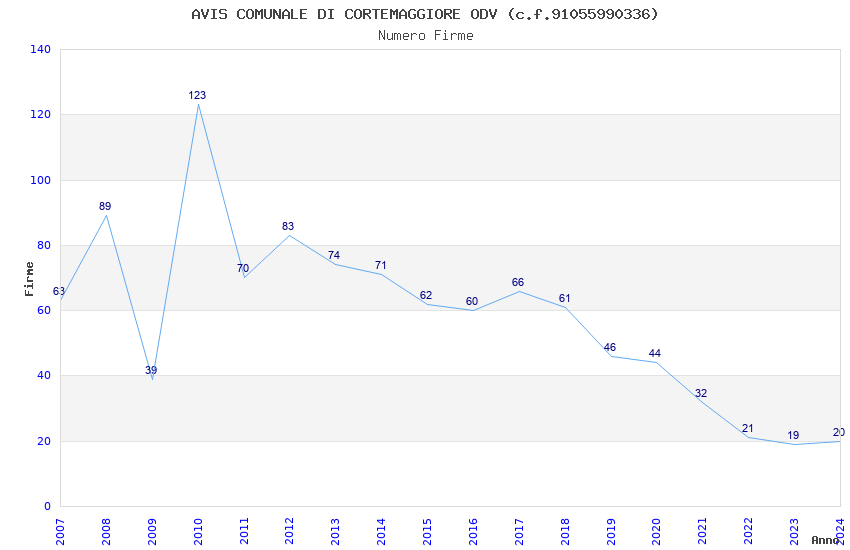Click the Anno x-axis label
Screen dimensions: 850x550
coord(825,540)
